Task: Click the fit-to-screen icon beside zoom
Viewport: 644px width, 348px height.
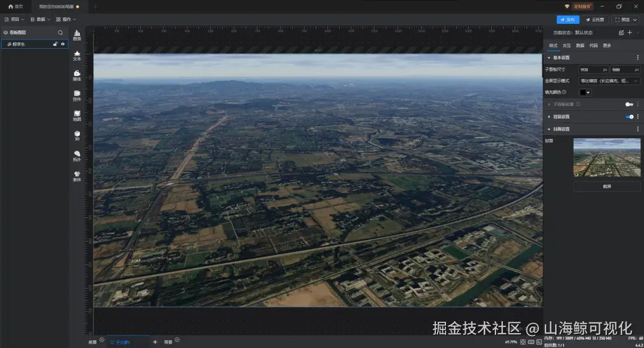Action: tap(523, 342)
